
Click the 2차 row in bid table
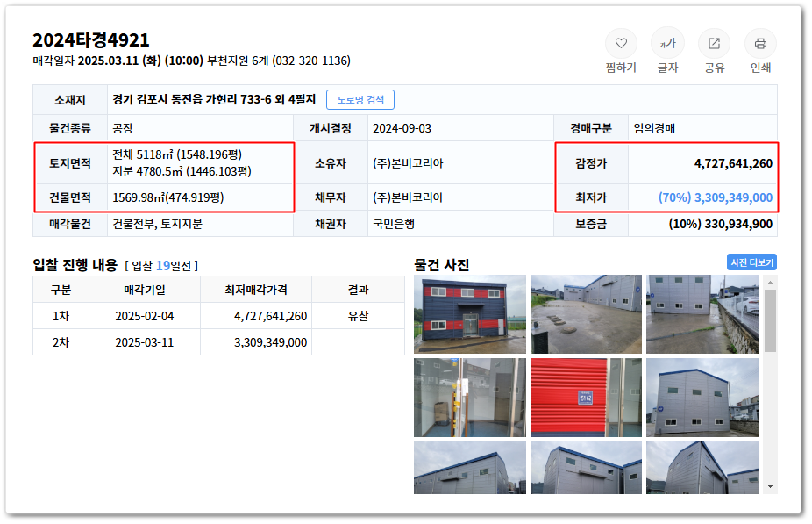[218, 342]
